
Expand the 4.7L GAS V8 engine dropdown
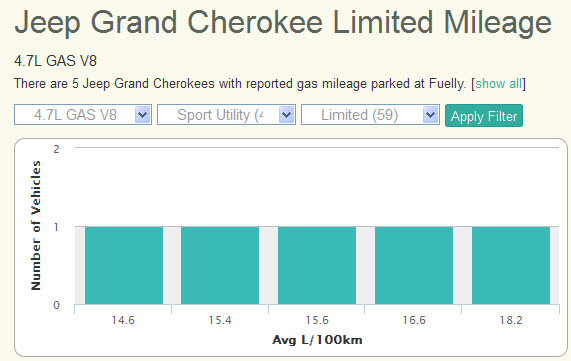[83, 115]
